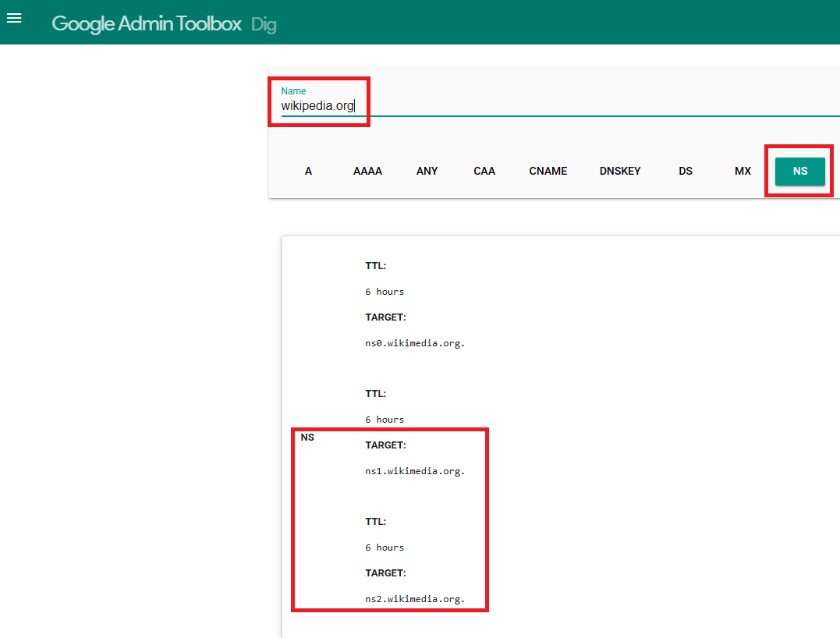Click the 6 hours value above ns1
This screenshot has height=638, width=840.
385,420
